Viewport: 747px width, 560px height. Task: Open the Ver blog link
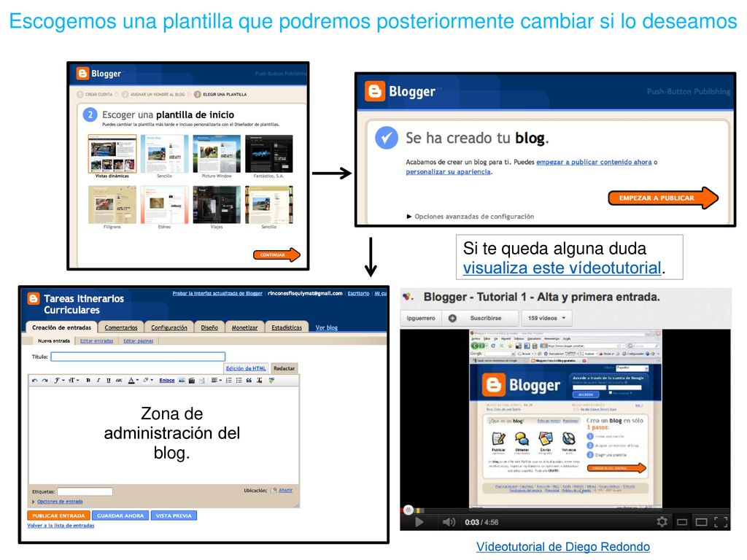tap(326, 327)
